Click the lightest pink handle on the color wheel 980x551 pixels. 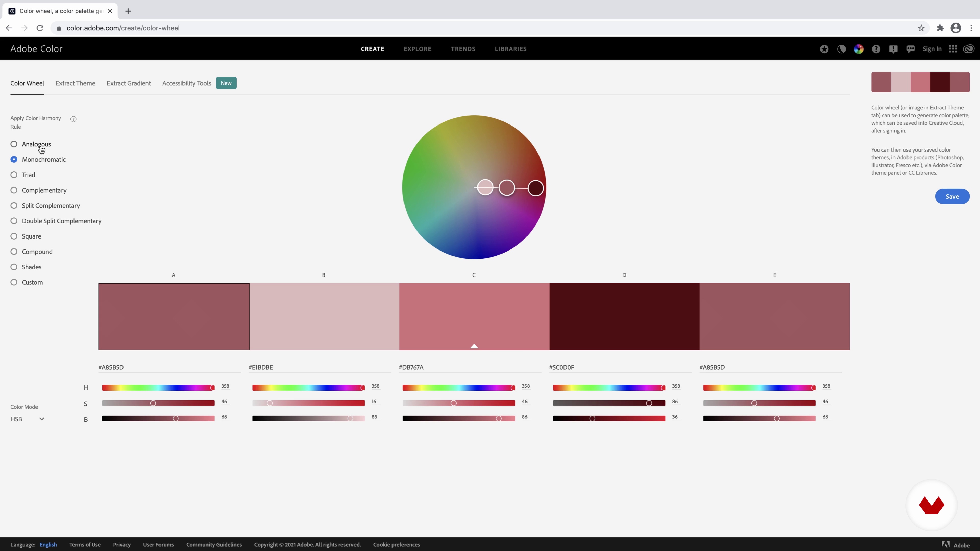[485, 187]
